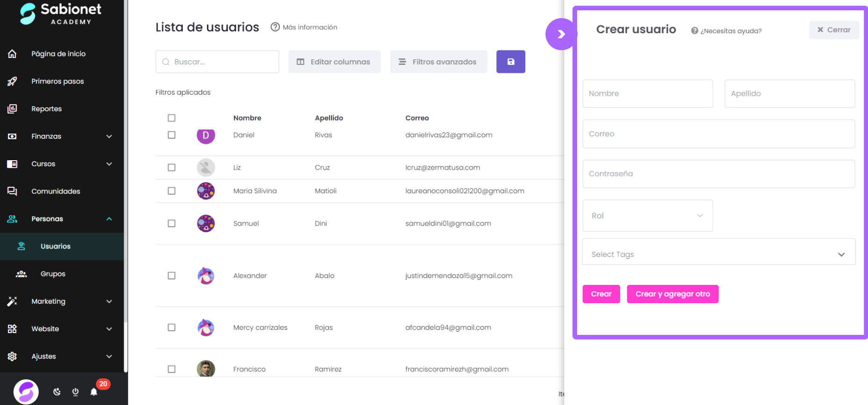Select Grupos submenu item
The width and height of the screenshot is (868, 405).
[x=53, y=274]
